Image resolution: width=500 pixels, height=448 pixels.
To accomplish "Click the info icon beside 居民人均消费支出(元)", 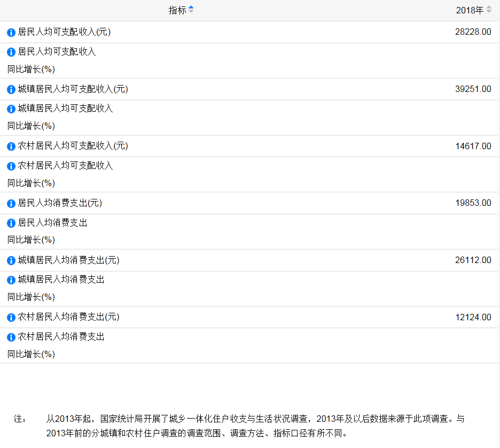I will point(10,203).
